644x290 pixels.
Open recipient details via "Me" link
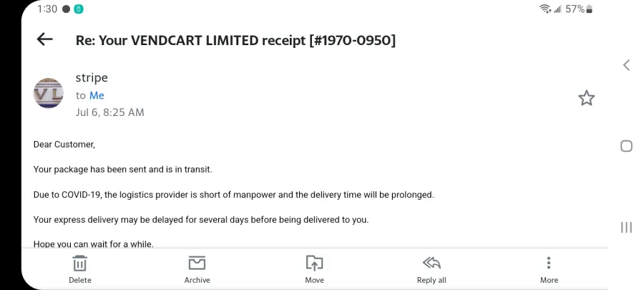97,95
